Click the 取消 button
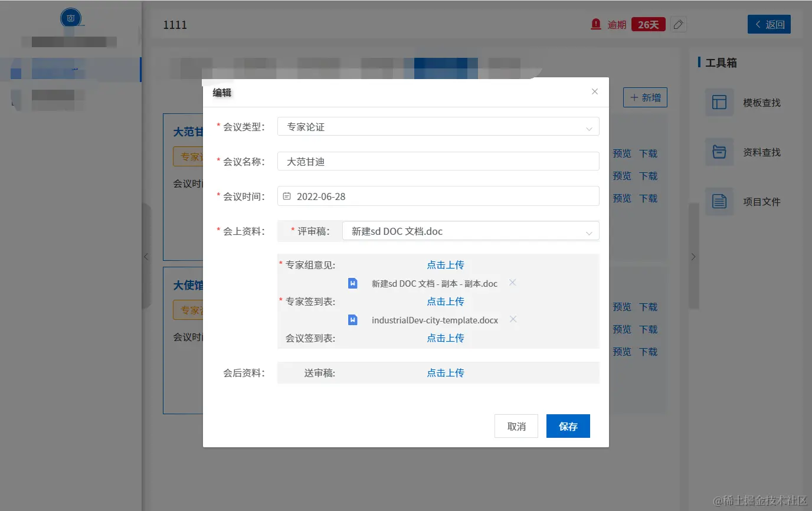The image size is (812, 511). (516, 426)
